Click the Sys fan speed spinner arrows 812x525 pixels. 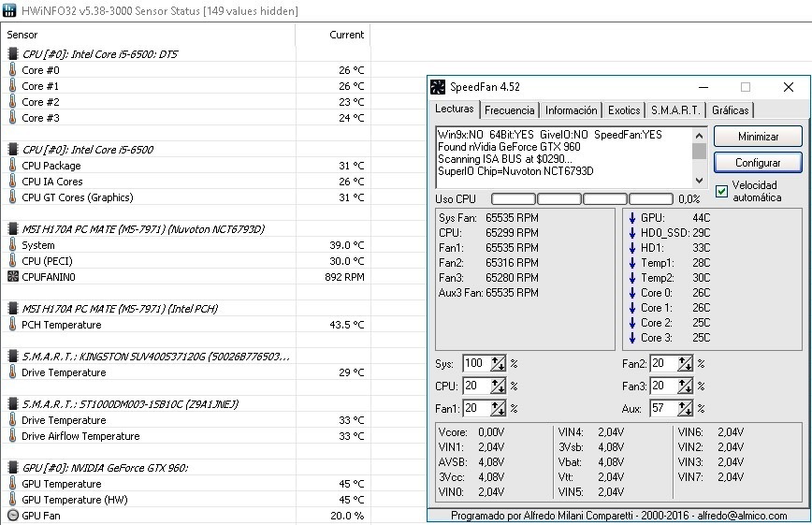499,364
